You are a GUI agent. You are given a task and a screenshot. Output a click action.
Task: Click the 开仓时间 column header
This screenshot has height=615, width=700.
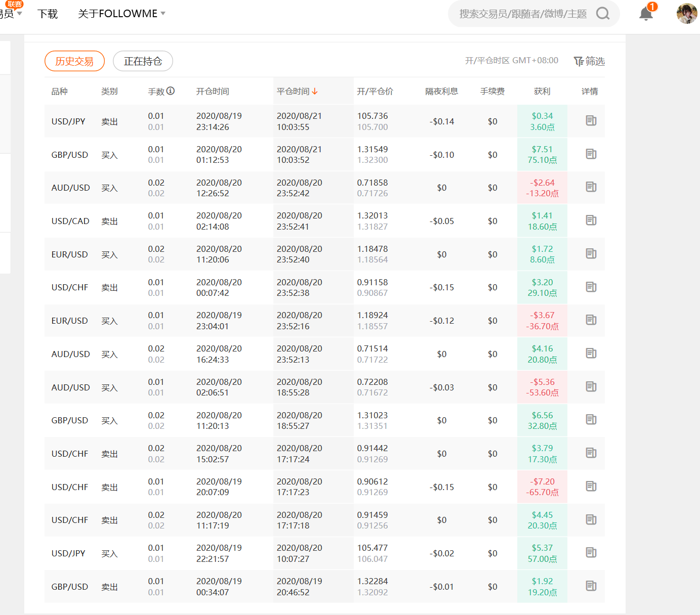[213, 92]
